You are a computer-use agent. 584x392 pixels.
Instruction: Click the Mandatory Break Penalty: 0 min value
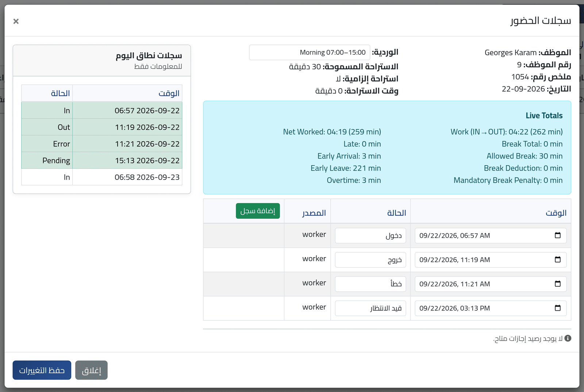point(508,180)
